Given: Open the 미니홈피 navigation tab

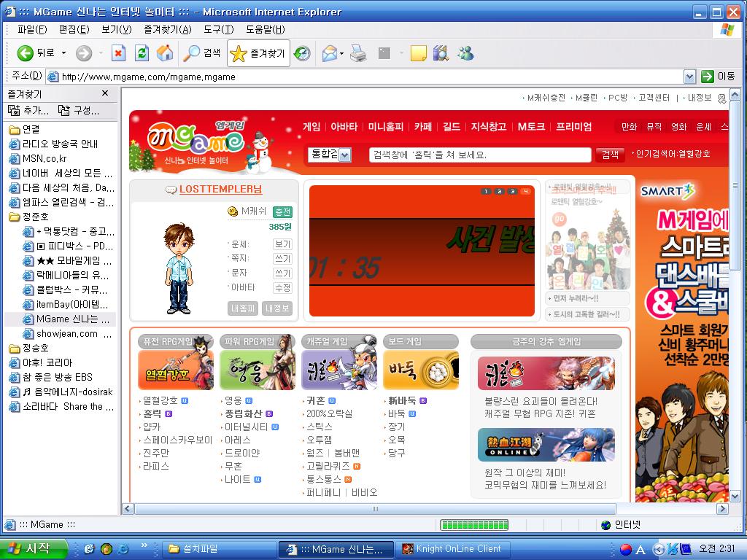Looking at the screenshot, I should pos(386,127).
